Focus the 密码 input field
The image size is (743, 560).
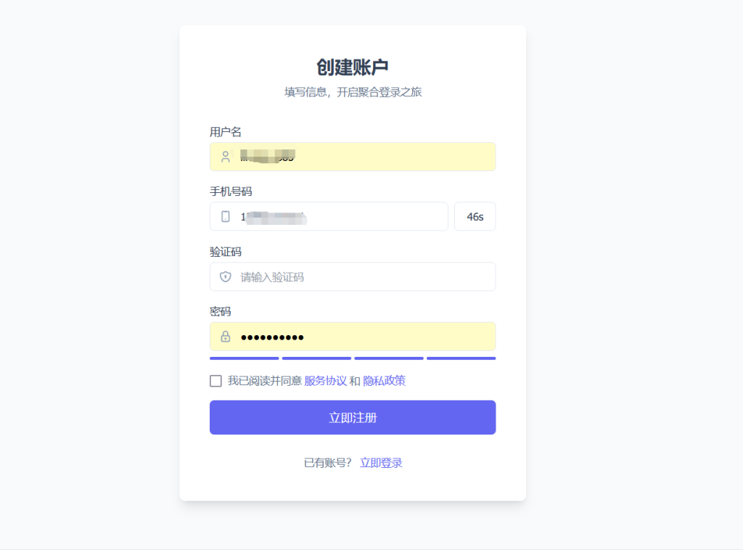tap(353, 337)
